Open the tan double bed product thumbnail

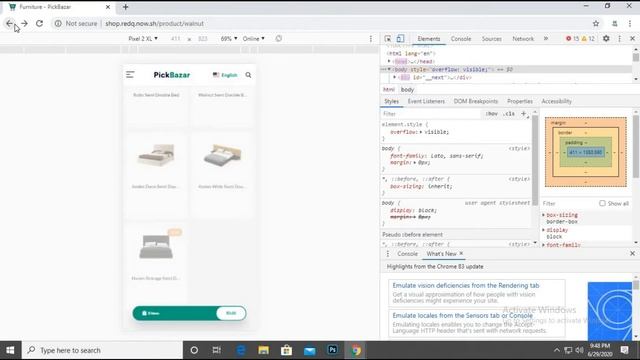[156, 156]
